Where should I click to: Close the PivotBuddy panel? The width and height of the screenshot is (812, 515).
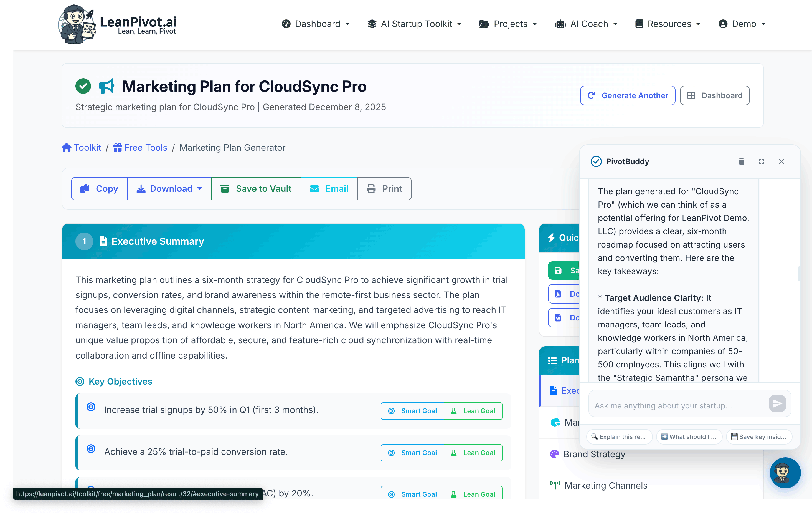[x=781, y=162]
